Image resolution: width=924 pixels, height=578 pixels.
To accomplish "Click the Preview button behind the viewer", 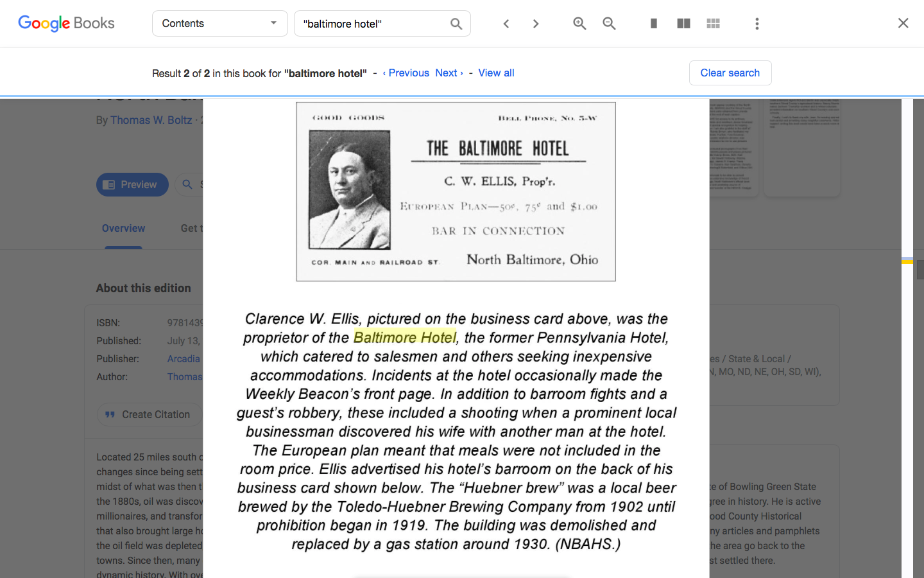I will tap(132, 184).
